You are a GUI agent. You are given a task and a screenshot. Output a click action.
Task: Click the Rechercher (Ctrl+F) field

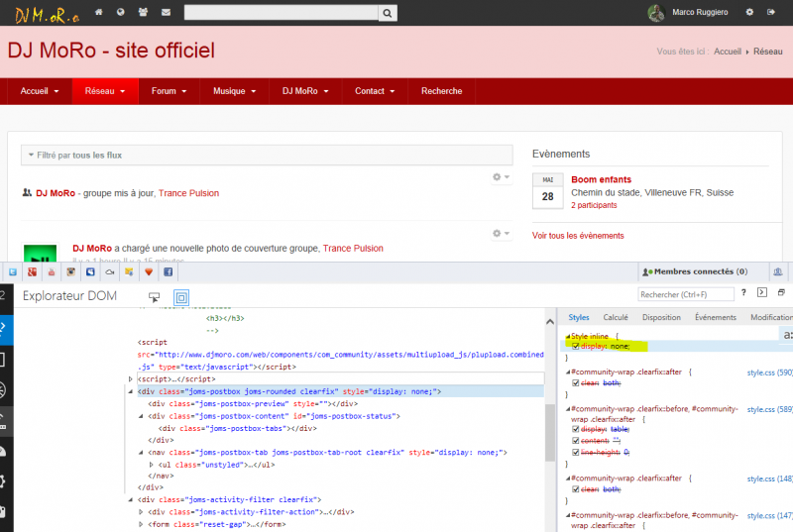[x=686, y=294]
